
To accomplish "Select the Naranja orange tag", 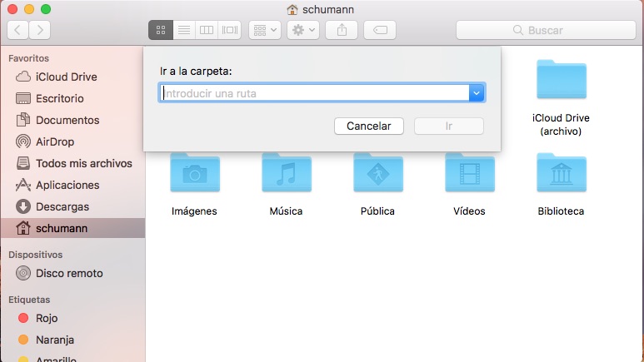I will coord(72,340).
